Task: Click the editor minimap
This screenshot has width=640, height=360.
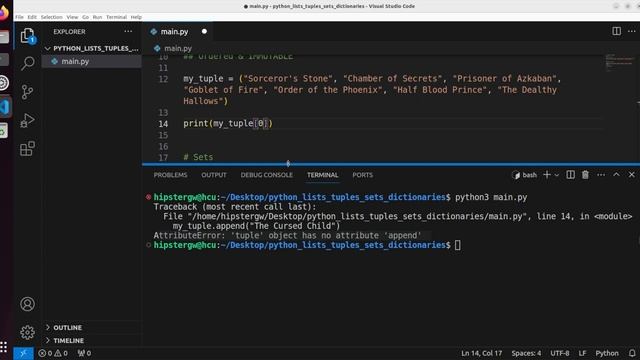Action: [x=620, y=62]
